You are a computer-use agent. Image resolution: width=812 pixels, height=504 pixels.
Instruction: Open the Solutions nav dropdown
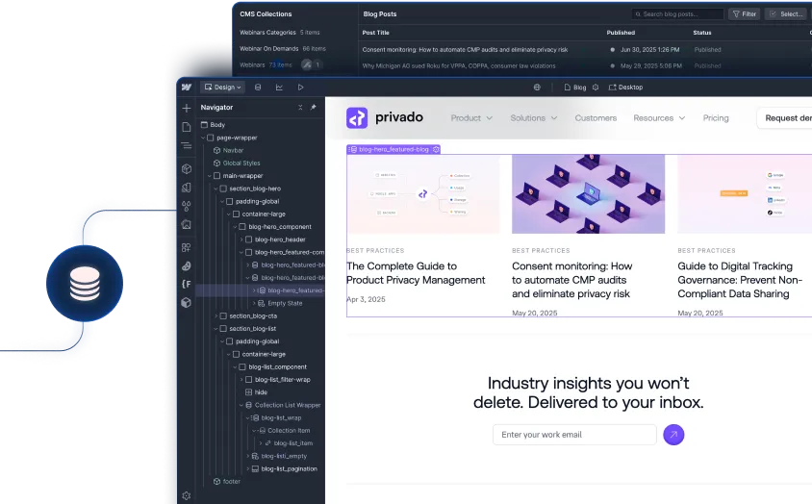(534, 118)
